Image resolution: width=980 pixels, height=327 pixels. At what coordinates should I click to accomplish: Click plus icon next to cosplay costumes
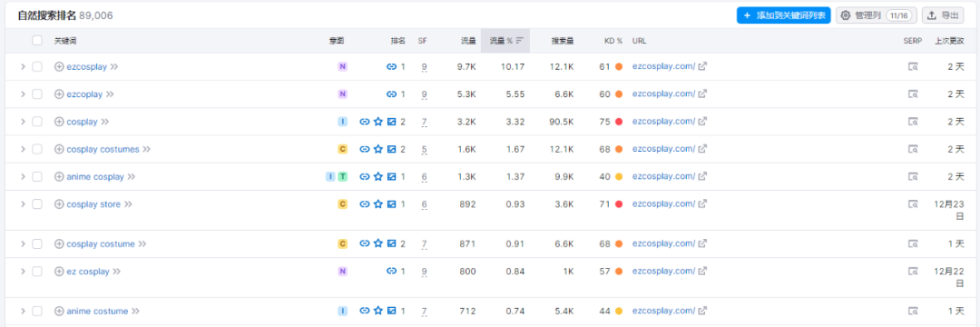[59, 149]
